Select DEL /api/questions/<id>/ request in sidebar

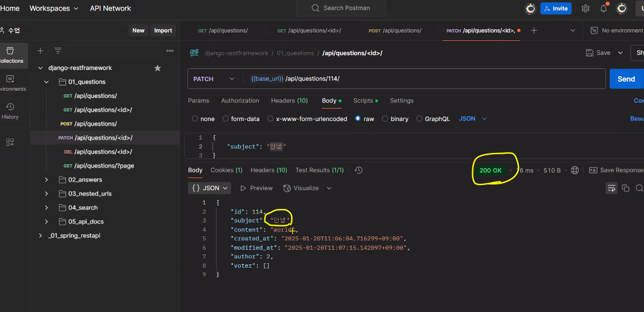coord(98,152)
